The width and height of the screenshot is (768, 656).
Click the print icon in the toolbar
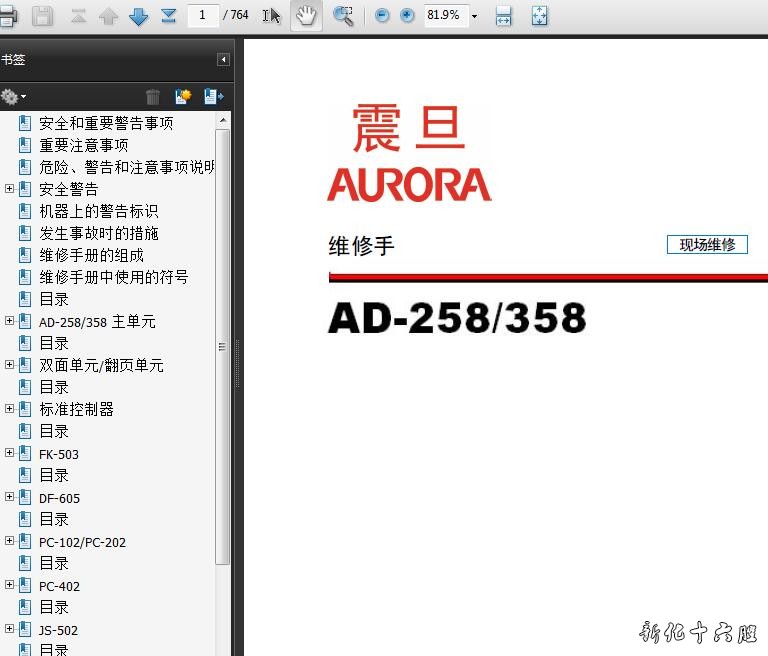(x=7, y=16)
